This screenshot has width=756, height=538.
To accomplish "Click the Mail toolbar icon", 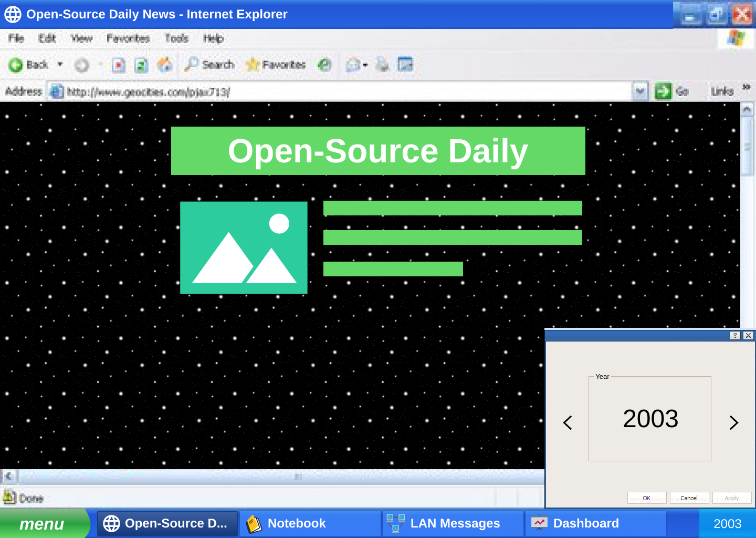I will click(353, 65).
